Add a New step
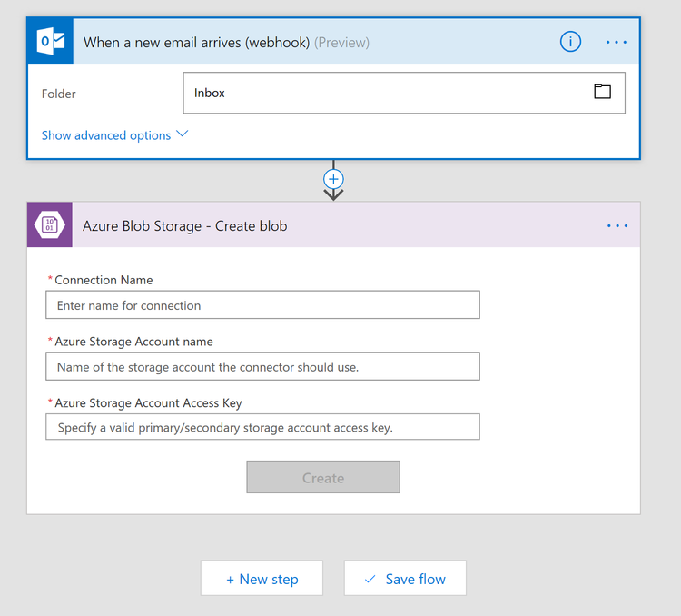The width and height of the screenshot is (681, 616). [x=262, y=578]
